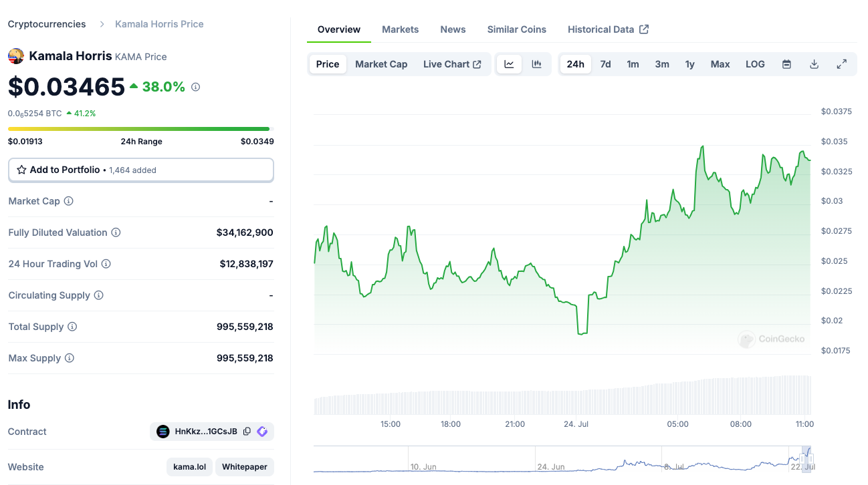Open Live Chart external link

[x=452, y=64]
